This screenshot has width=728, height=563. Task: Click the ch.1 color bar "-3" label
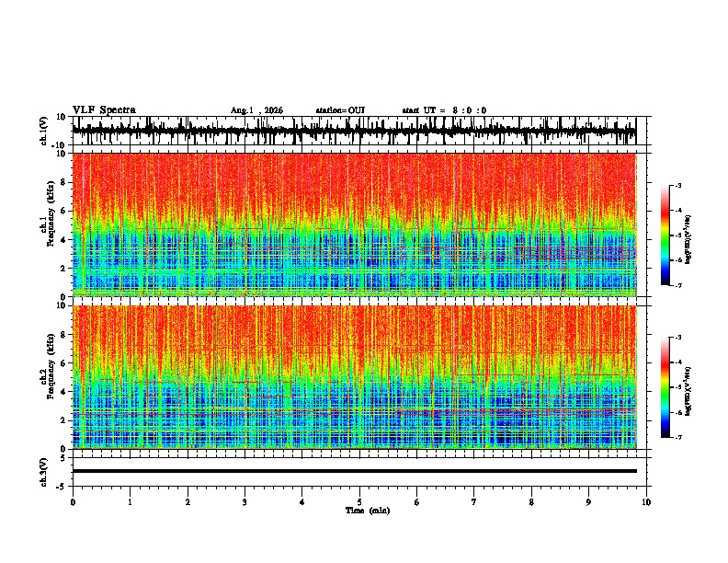tap(678, 186)
